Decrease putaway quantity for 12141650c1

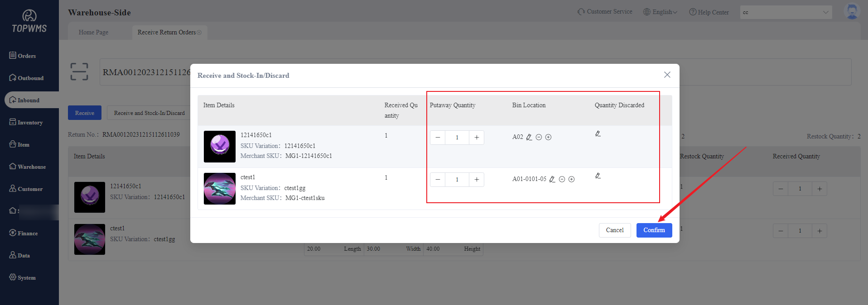[x=438, y=138]
